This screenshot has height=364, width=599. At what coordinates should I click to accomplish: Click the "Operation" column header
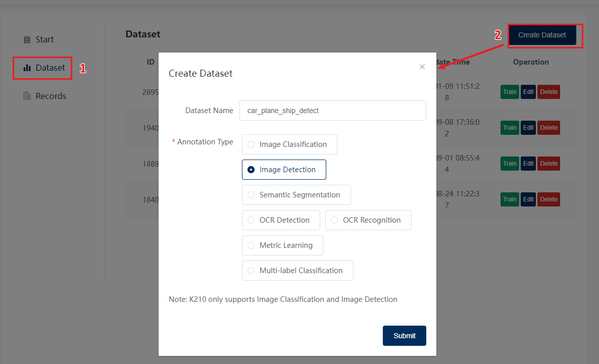coord(531,62)
